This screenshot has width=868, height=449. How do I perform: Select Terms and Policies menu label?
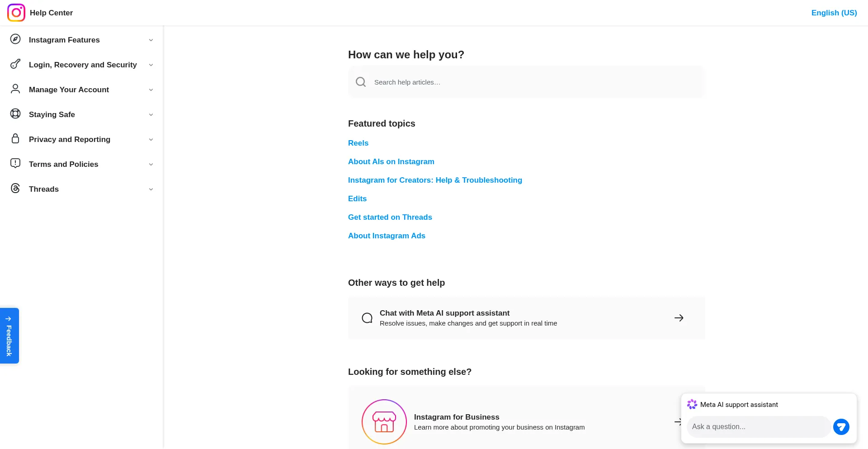(x=63, y=164)
